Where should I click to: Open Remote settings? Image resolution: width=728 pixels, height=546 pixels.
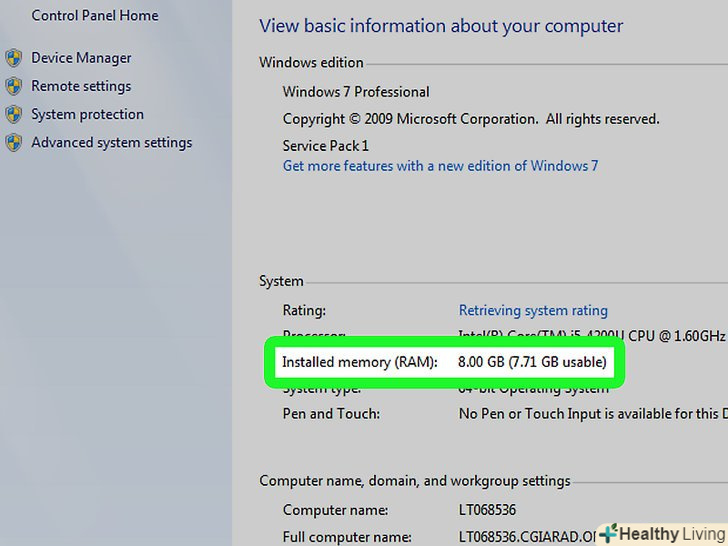(81, 86)
